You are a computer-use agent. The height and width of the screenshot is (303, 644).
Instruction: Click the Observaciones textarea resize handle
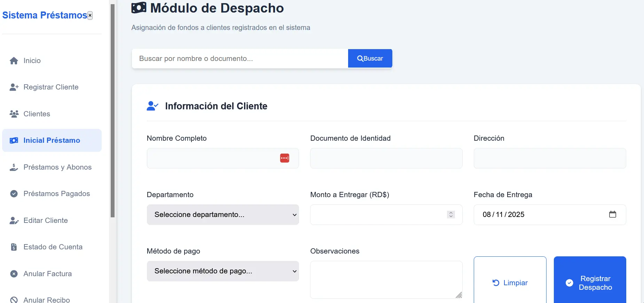click(x=459, y=295)
